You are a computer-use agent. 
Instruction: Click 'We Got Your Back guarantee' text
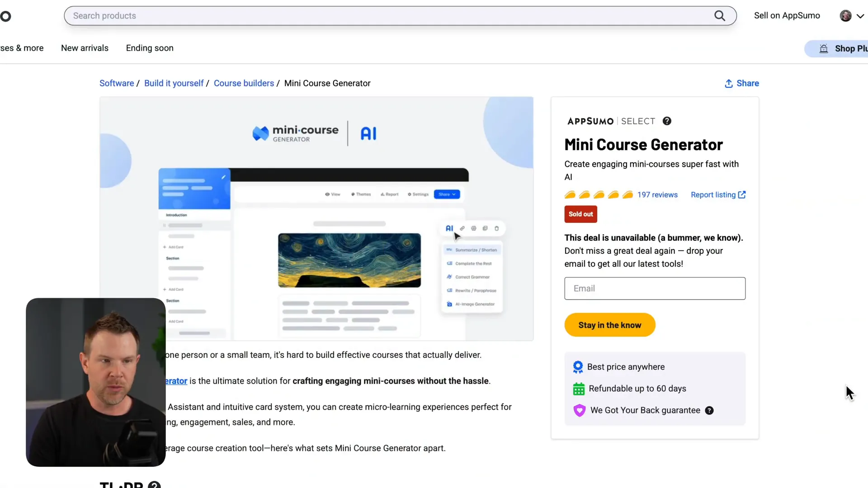click(645, 410)
